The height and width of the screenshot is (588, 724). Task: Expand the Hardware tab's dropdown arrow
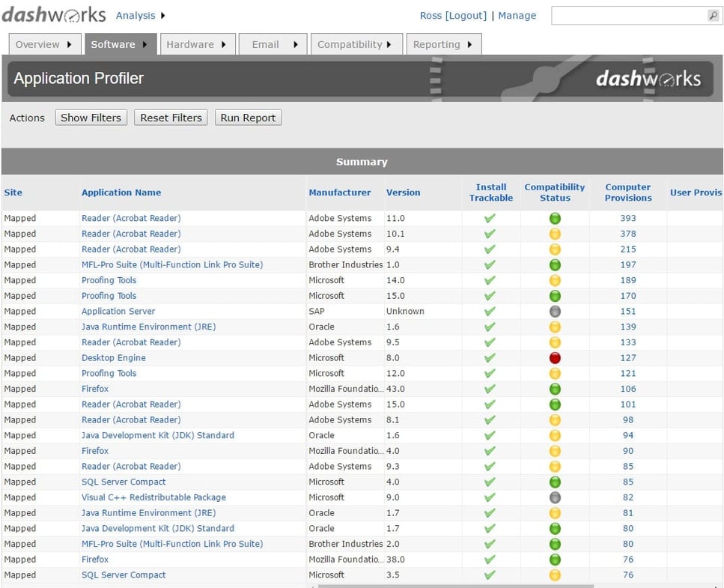tap(223, 44)
